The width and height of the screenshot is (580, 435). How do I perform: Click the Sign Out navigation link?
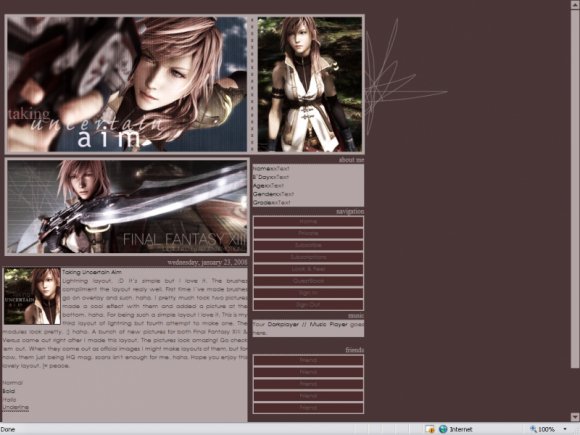point(308,305)
